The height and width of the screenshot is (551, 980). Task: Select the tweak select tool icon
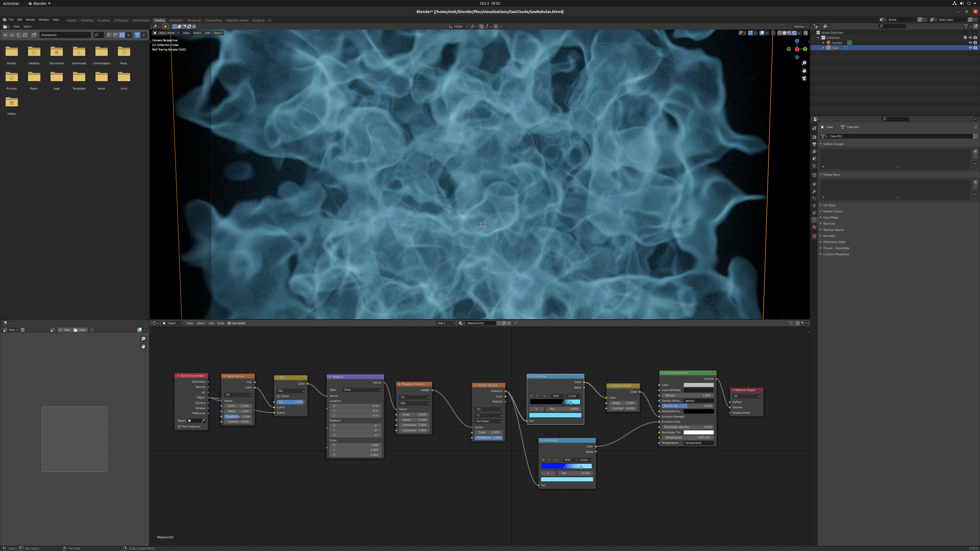pos(165,27)
